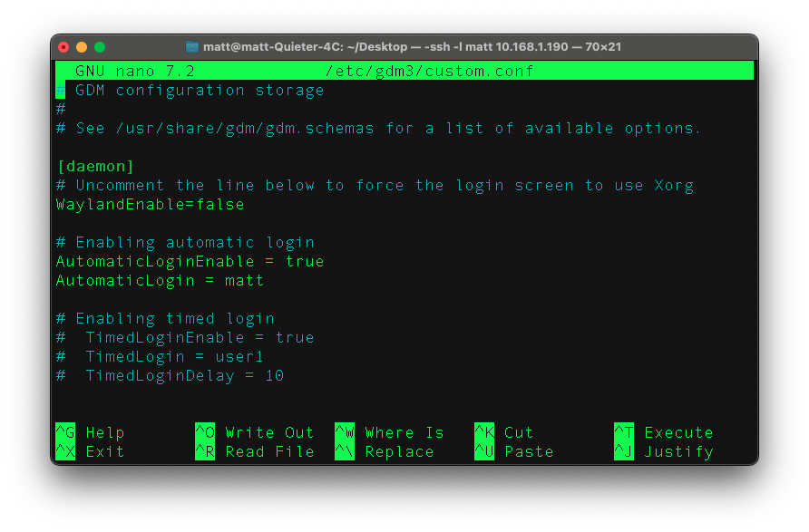Viewport: 809px width, 532px height.
Task: Click the red close window button
Action: [63, 47]
